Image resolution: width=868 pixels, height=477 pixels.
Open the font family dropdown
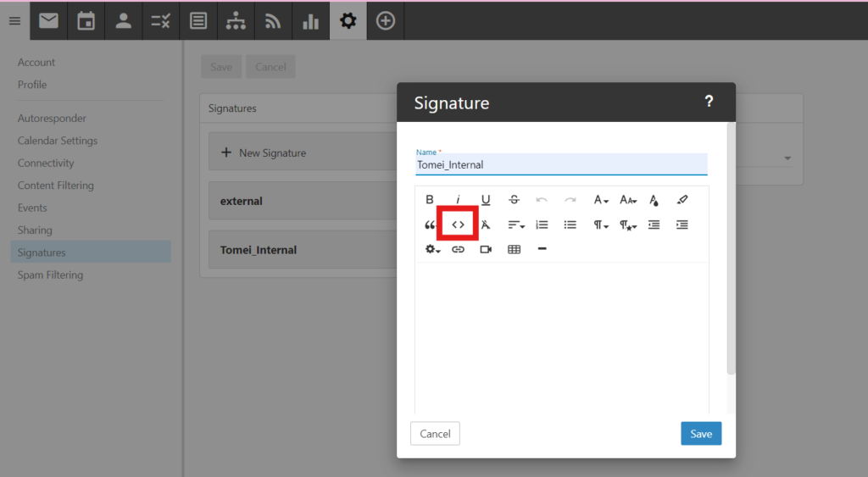pos(600,200)
